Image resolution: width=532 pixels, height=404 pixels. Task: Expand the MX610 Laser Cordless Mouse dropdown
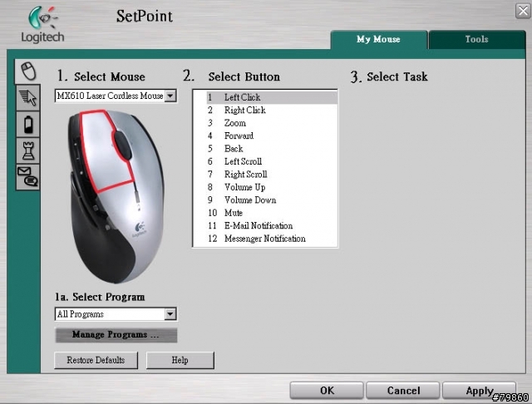click(170, 96)
